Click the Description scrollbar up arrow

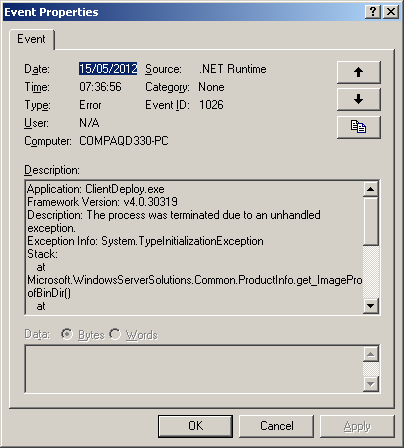click(371, 189)
